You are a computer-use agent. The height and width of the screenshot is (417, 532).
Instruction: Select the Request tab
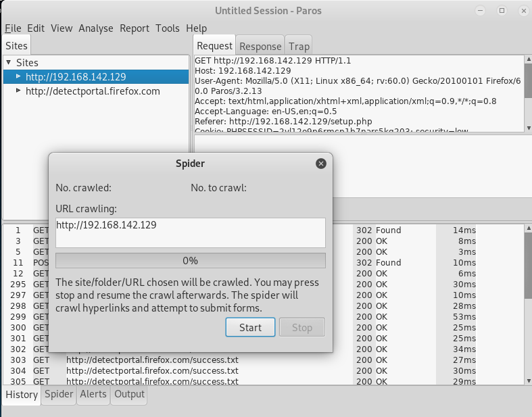coord(214,46)
